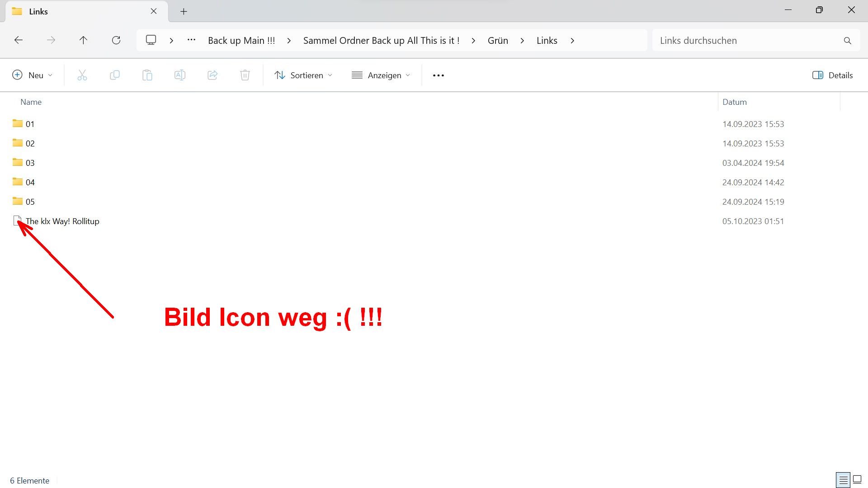Open the three-dots more options menu
The image size is (868, 488).
tap(438, 75)
